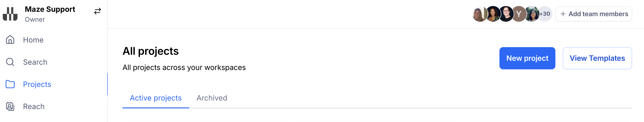Click the Projects folder icon

(10, 84)
